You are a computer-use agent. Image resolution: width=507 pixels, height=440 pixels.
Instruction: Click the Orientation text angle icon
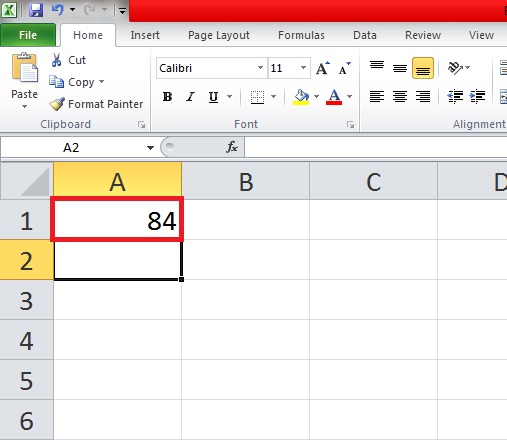pyautogui.click(x=455, y=68)
